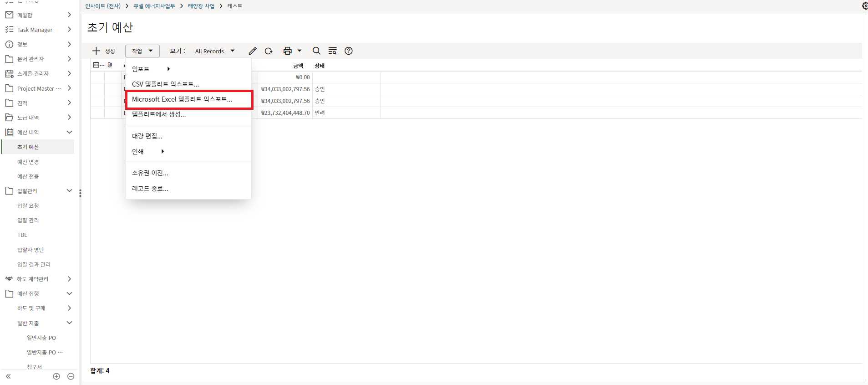Click the printer icon
Viewport: 868px width, 385px height.
coord(287,51)
